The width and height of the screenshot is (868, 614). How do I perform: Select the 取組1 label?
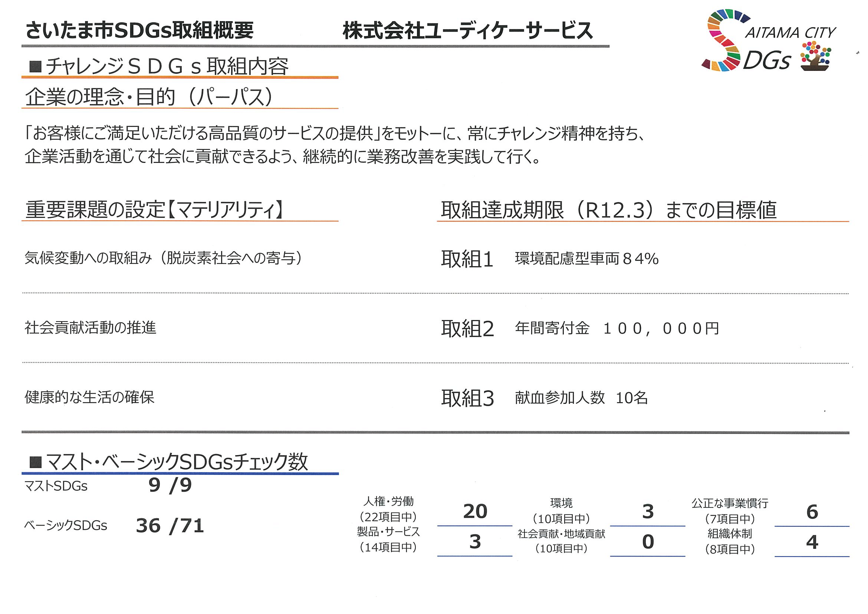[467, 259]
